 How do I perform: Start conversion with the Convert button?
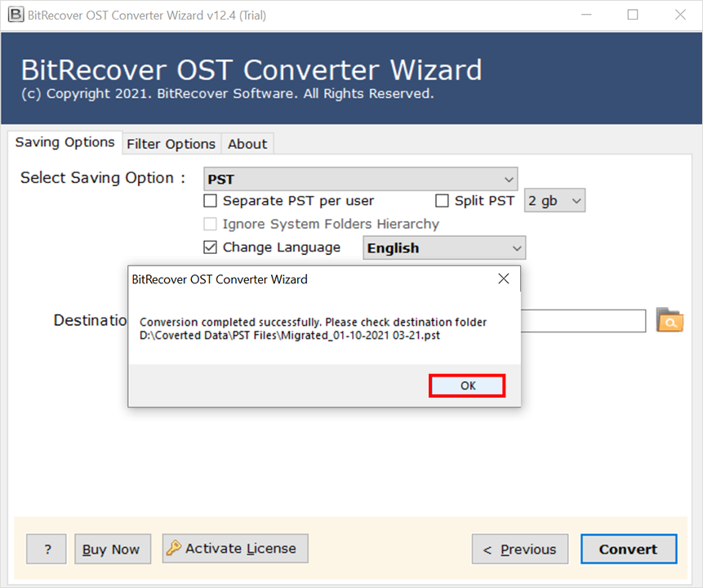629,549
